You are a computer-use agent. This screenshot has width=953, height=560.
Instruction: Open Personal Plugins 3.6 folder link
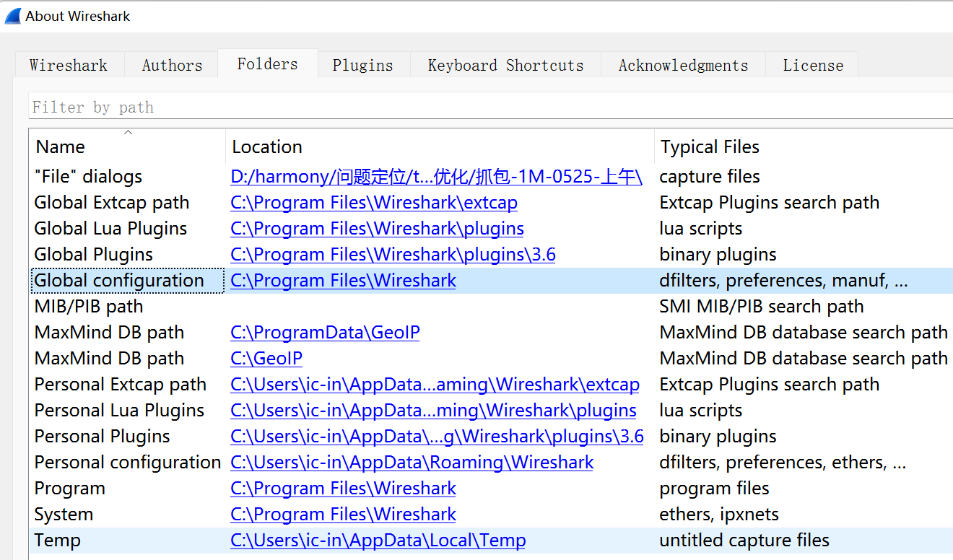(x=437, y=437)
